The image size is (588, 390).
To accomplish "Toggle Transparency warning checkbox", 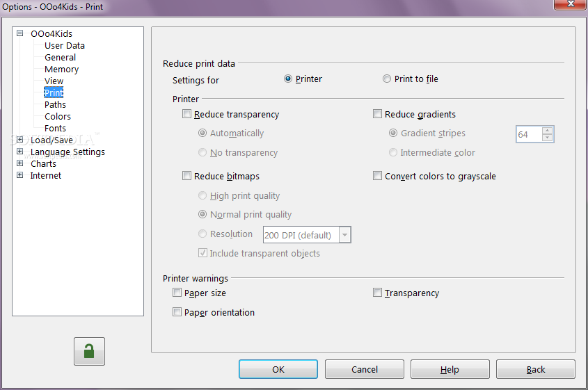I will click(377, 292).
